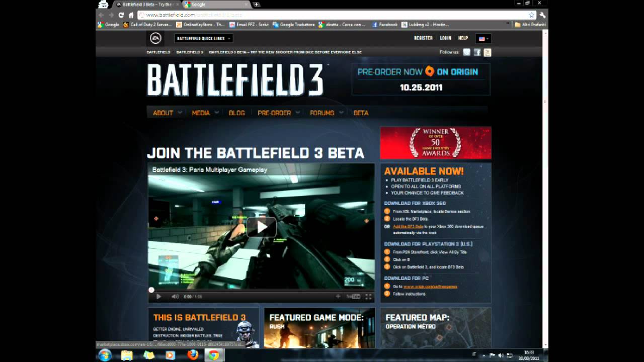Viewport: 644px width, 362px height.
Task: Click the BATTLEFIELD 3 breadcrumb link
Action: tap(190, 52)
